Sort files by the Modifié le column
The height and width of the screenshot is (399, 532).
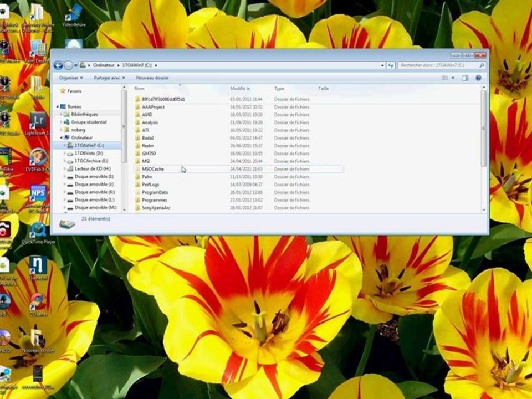pyautogui.click(x=240, y=89)
